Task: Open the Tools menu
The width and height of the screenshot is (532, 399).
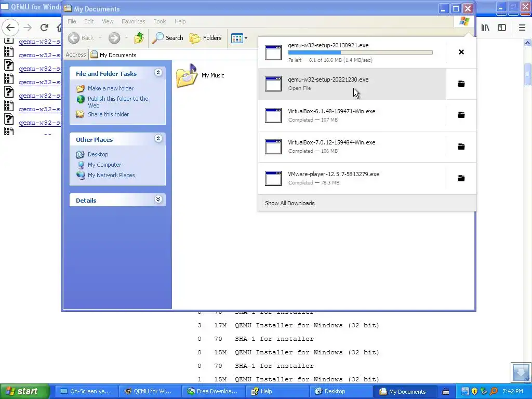Action: pos(160,21)
